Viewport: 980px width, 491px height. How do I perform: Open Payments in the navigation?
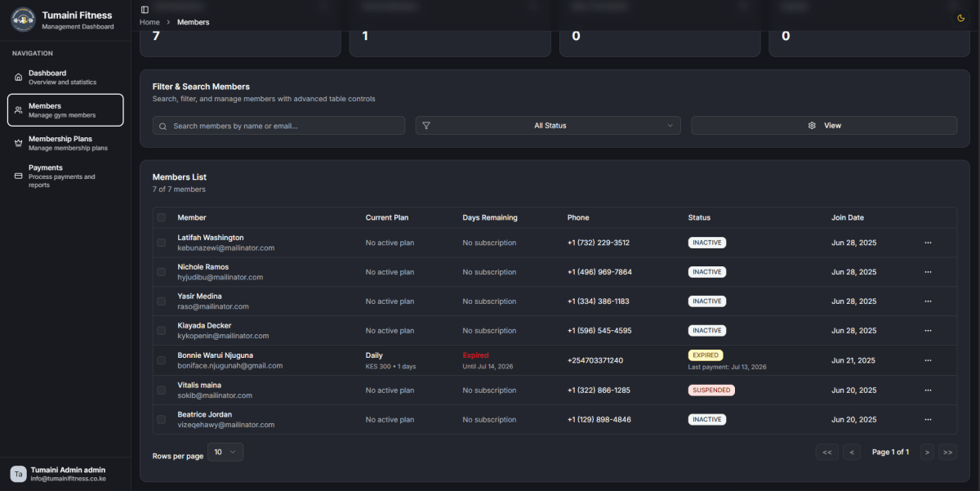(65, 176)
